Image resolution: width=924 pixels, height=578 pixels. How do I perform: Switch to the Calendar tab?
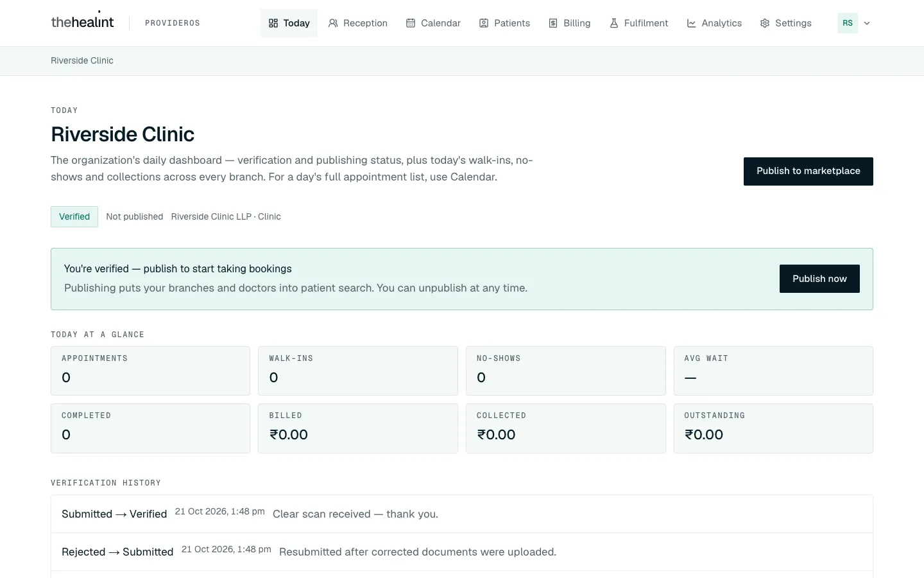(x=433, y=23)
